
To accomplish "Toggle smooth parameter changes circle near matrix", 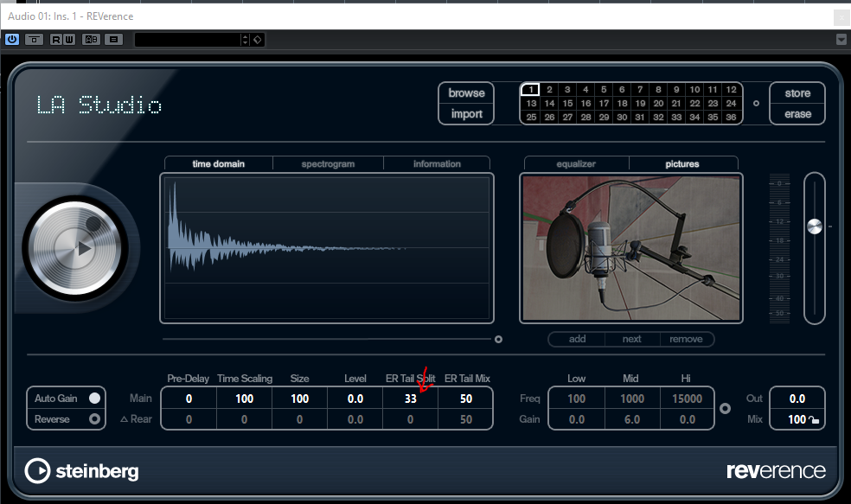I will click(x=756, y=103).
